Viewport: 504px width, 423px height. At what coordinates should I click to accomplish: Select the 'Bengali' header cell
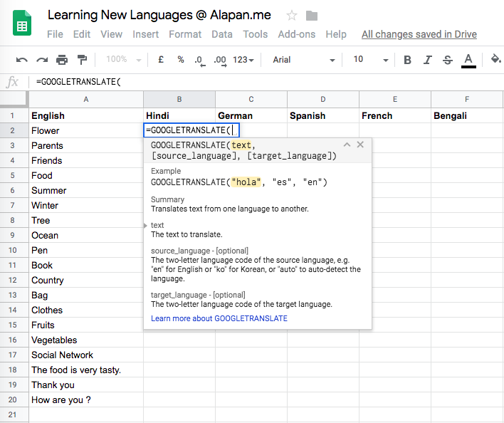click(x=467, y=115)
